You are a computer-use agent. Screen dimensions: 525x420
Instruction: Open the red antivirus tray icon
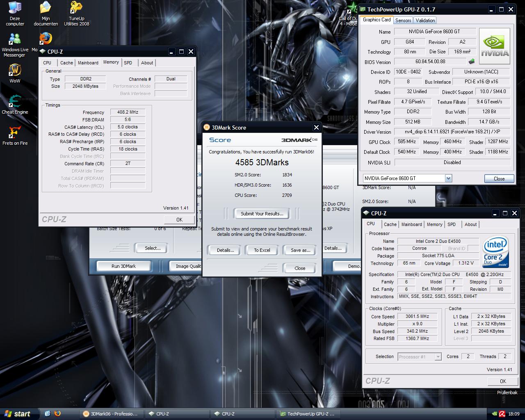pyautogui.click(x=502, y=414)
